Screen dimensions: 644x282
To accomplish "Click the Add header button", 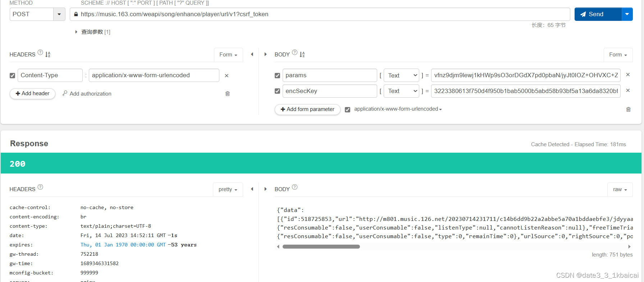I will [x=32, y=93].
